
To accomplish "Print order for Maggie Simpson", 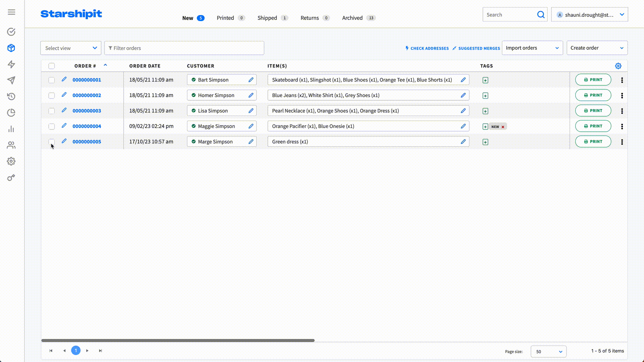I will 593,126.
